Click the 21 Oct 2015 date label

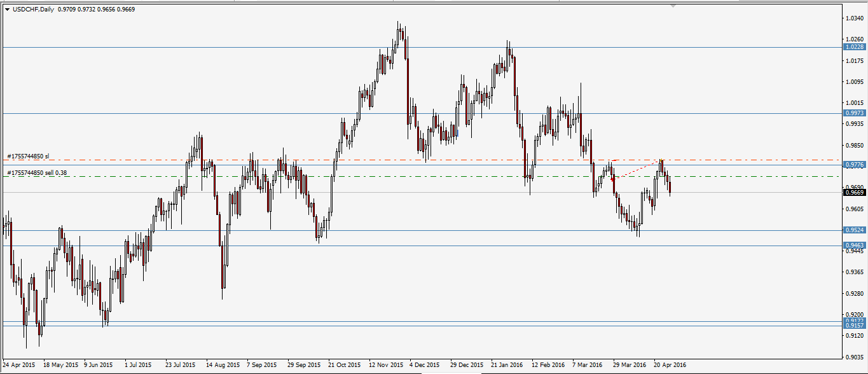(344, 365)
